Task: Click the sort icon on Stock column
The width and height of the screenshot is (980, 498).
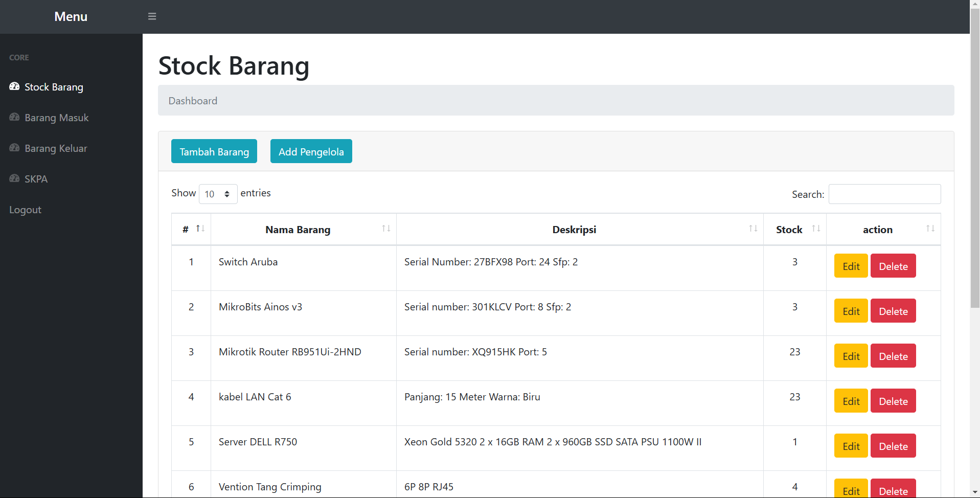Action: tap(816, 229)
